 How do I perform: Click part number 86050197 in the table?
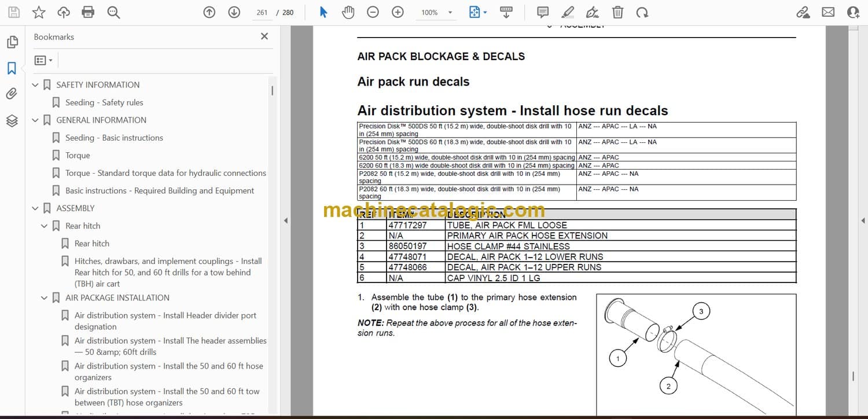pyautogui.click(x=408, y=246)
